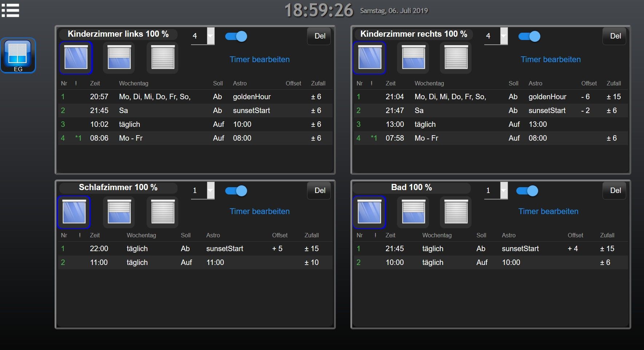The height and width of the screenshot is (350, 644).
Task: Open timer number dropdown in Schlafzimmer
Action: [x=203, y=190]
